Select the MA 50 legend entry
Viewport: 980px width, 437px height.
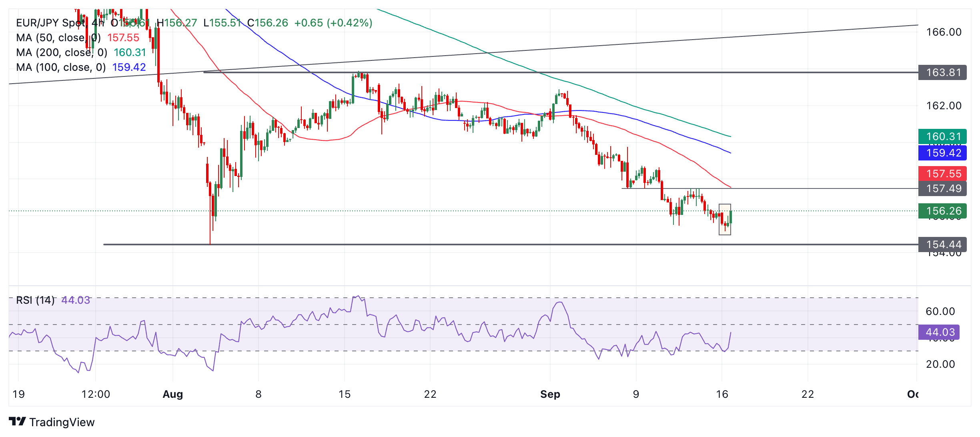78,38
